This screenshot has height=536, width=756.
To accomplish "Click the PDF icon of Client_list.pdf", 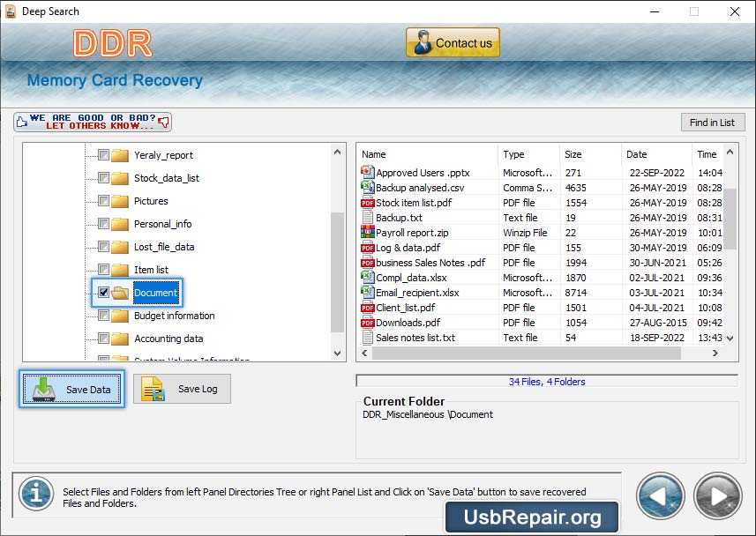I will [x=367, y=307].
